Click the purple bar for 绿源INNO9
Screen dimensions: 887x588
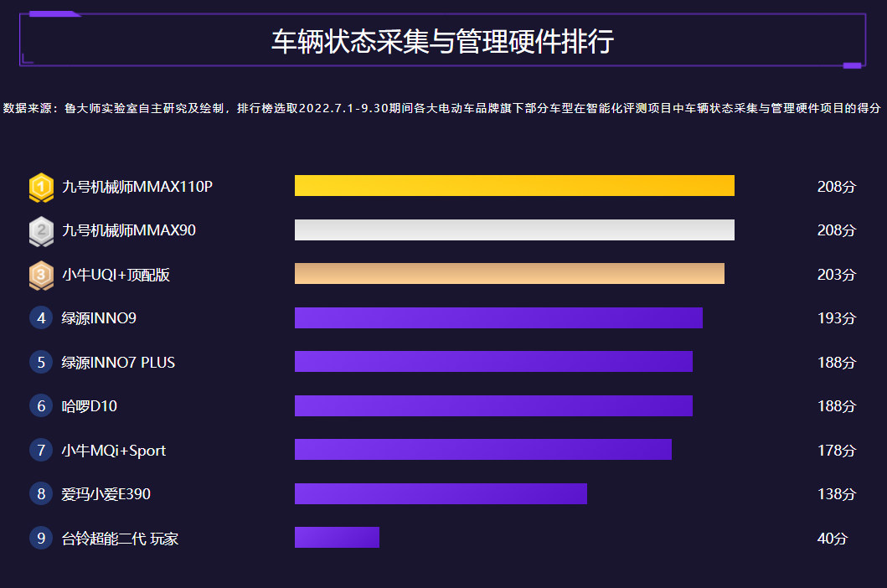pos(499,317)
